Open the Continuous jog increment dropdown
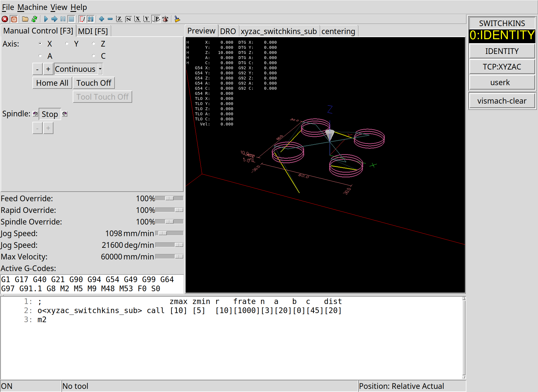This screenshot has width=538, height=392. [78, 69]
